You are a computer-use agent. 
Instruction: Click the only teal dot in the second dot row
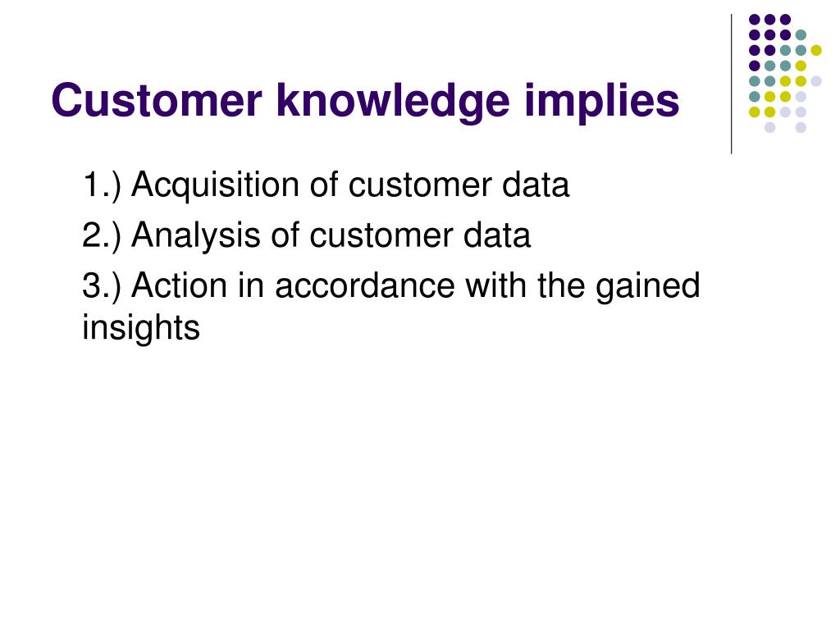click(801, 35)
